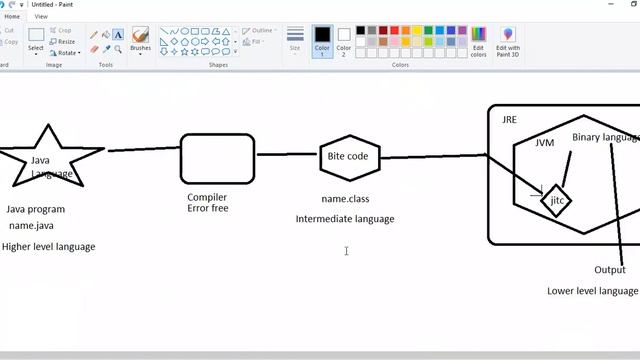640x360 pixels.
Task: Open the Rotate dropdown menu
Action: point(65,53)
